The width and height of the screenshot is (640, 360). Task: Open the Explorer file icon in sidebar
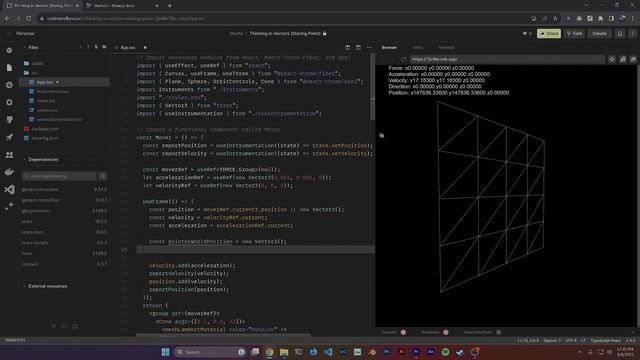[9, 68]
